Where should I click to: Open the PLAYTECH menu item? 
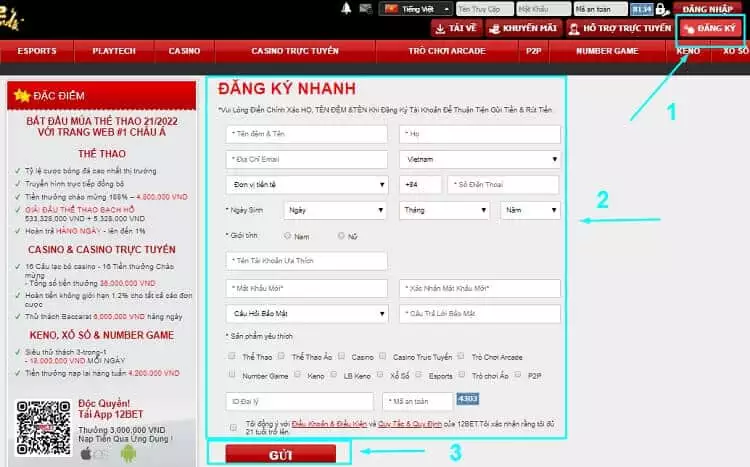pyautogui.click(x=114, y=51)
